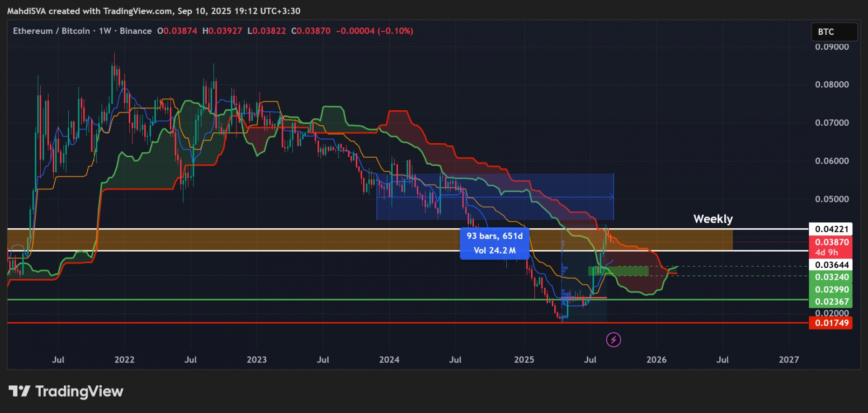The image size is (868, 413).
Task: Click the 0.09000 mark on price scale
Action: click(x=831, y=47)
